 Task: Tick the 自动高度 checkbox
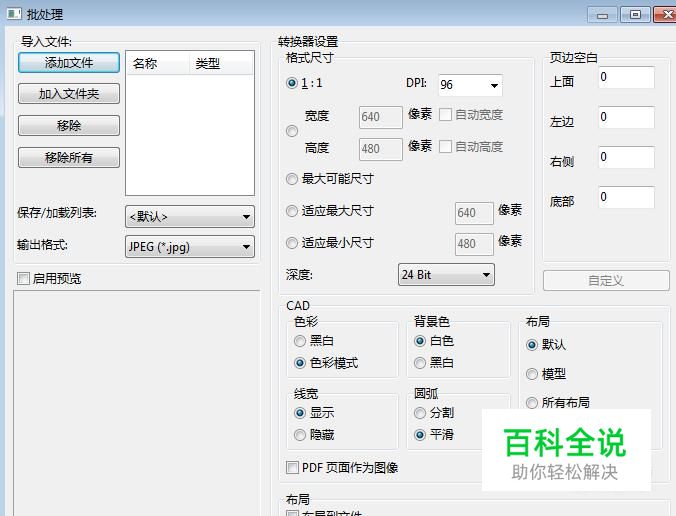point(445,147)
